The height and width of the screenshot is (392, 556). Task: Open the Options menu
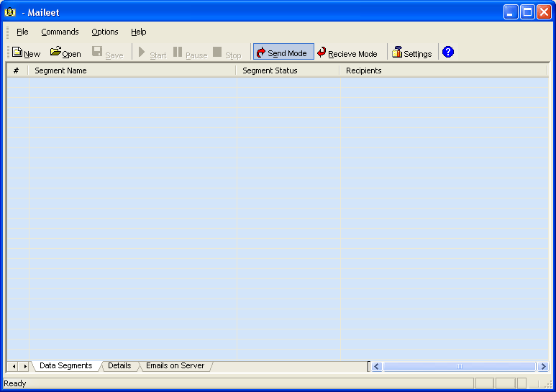coord(104,32)
